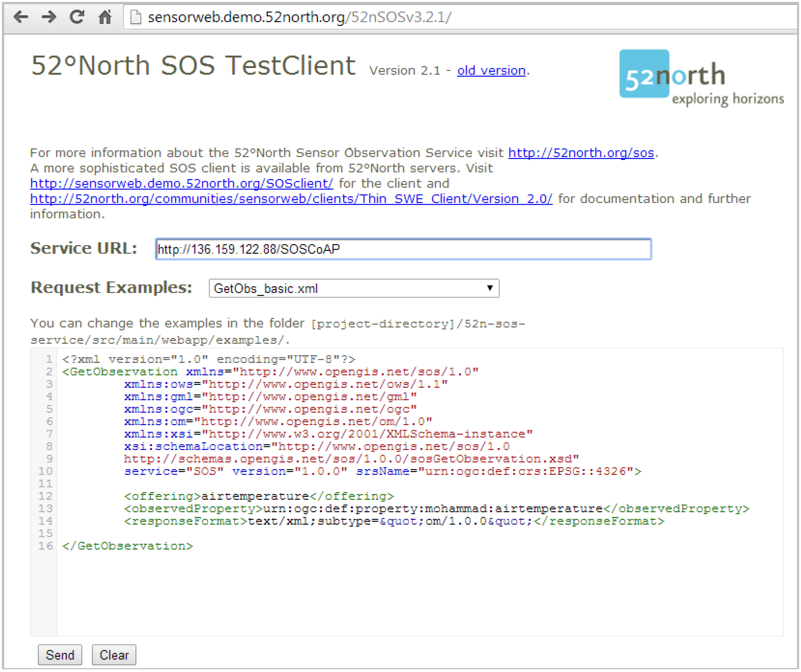Viewport: 801px width, 672px height.
Task: Click the xsi:schemaLocation line
Action: pos(317,446)
